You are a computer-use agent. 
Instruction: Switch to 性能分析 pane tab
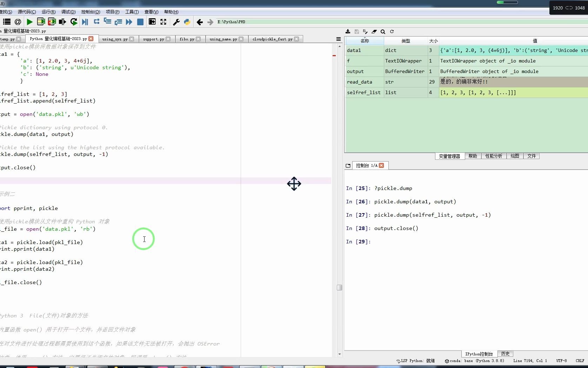pyautogui.click(x=494, y=156)
